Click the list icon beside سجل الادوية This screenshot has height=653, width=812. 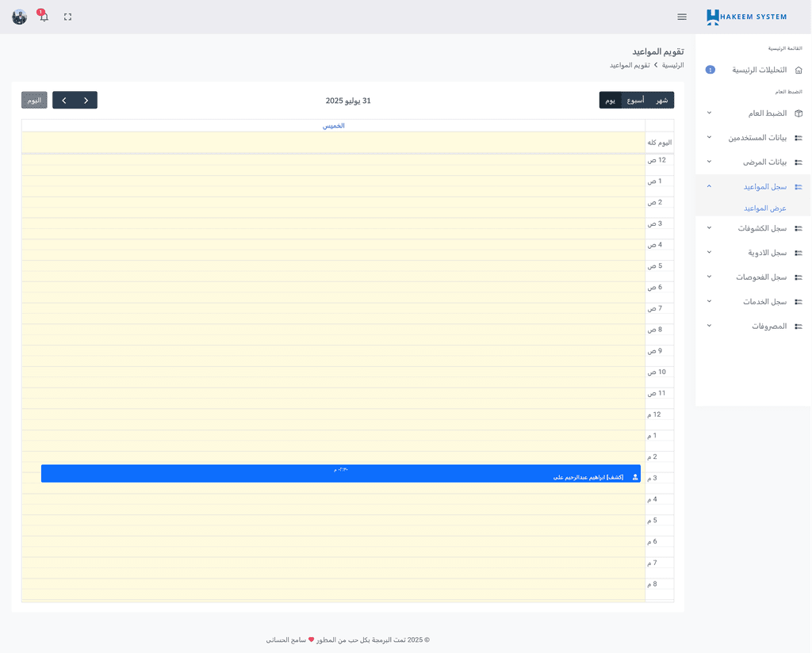(799, 253)
